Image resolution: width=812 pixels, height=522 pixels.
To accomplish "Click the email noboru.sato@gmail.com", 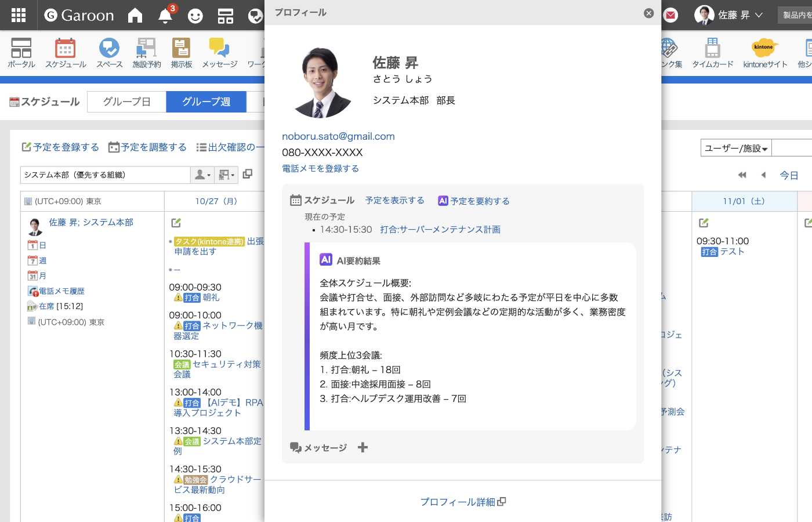I will [338, 136].
